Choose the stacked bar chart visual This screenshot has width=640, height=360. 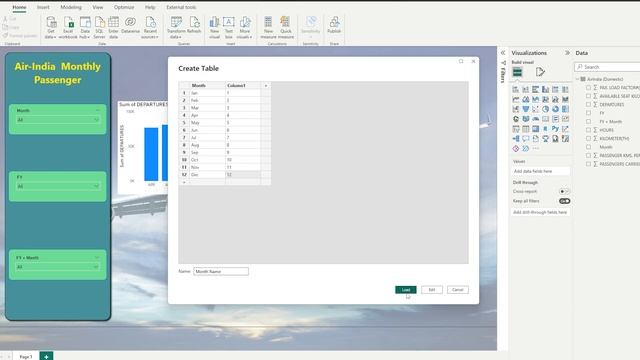pyautogui.click(x=516, y=89)
